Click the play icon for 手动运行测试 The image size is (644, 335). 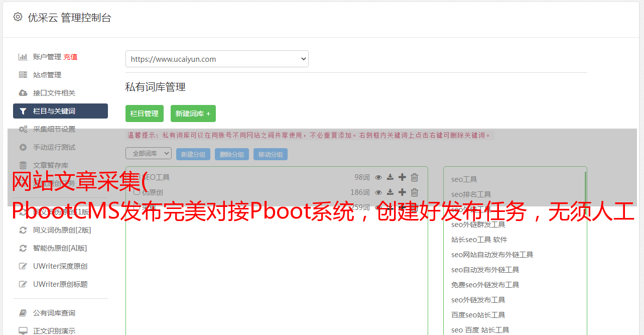point(23,147)
